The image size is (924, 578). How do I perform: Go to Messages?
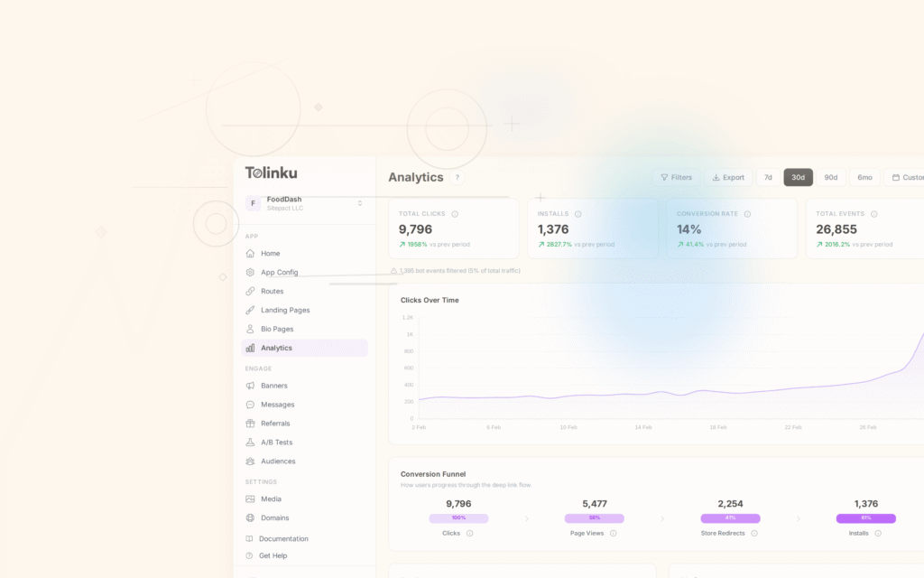pos(305,405)
